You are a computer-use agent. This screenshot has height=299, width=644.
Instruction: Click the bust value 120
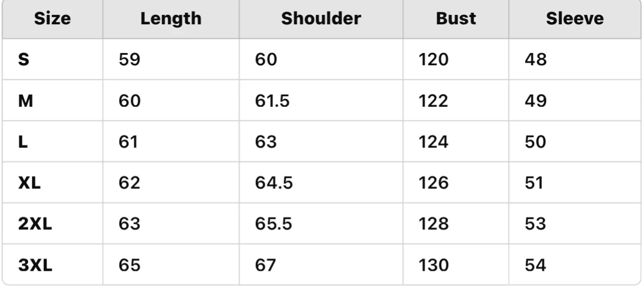(x=433, y=60)
